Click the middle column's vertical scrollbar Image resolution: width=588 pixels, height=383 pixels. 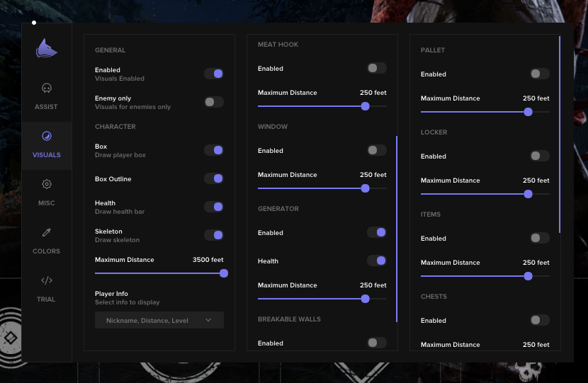[397, 228]
